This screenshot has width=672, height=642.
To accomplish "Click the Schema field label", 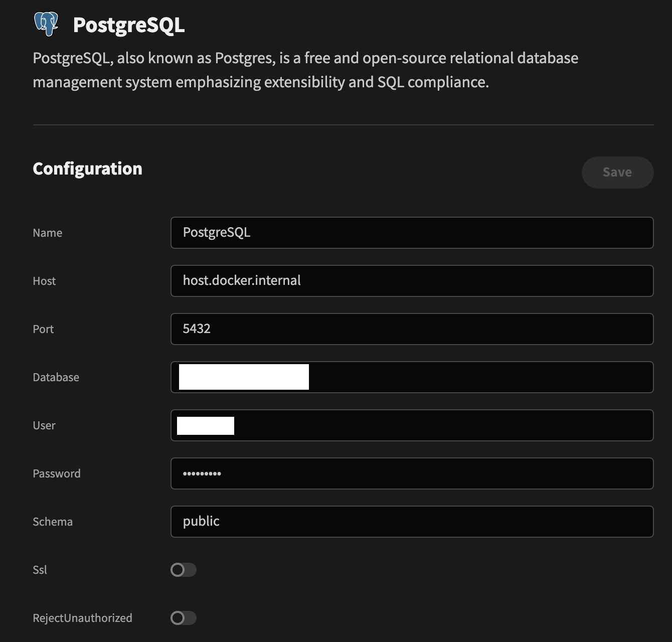I will [53, 521].
